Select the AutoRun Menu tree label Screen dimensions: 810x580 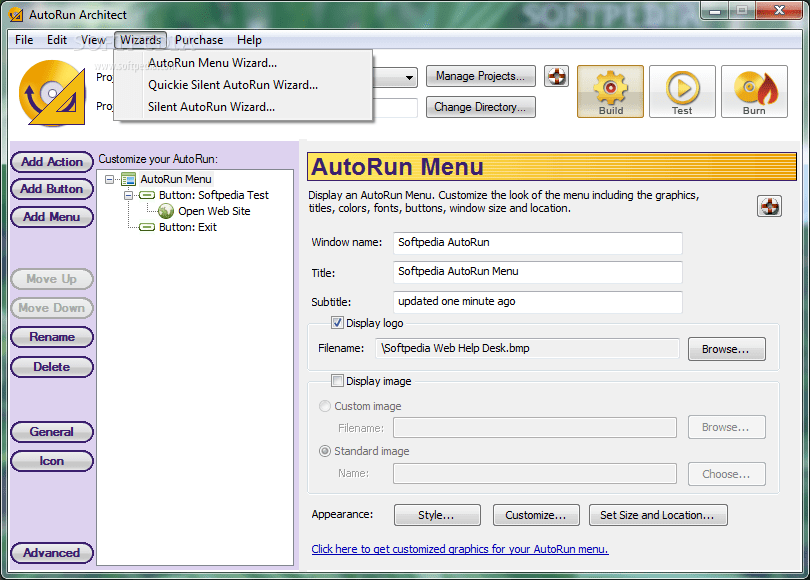pos(176,179)
